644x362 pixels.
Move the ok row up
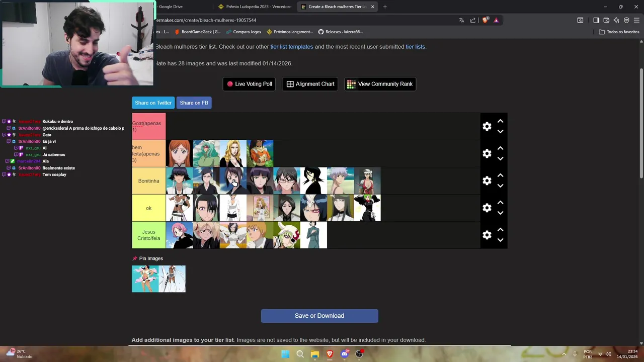[x=500, y=203]
